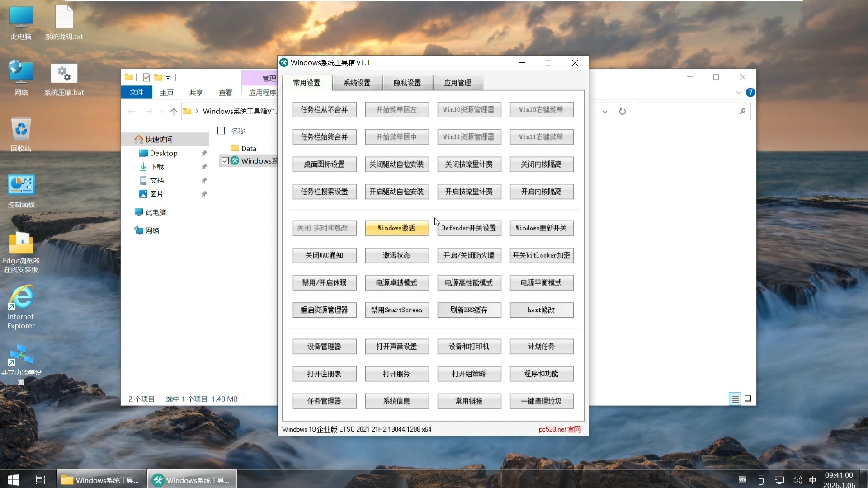Click the network icon in system tray
The height and width of the screenshot is (488, 868).
pos(779,480)
